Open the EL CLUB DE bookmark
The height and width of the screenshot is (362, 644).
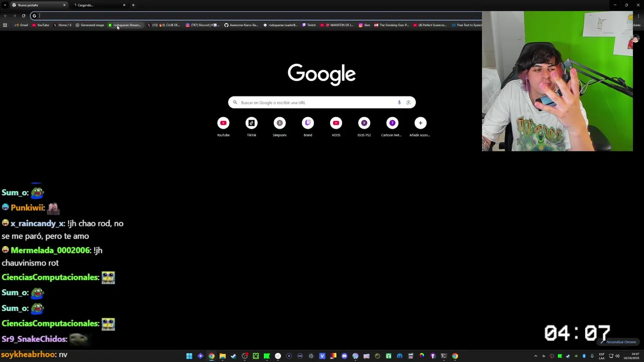coord(164,25)
